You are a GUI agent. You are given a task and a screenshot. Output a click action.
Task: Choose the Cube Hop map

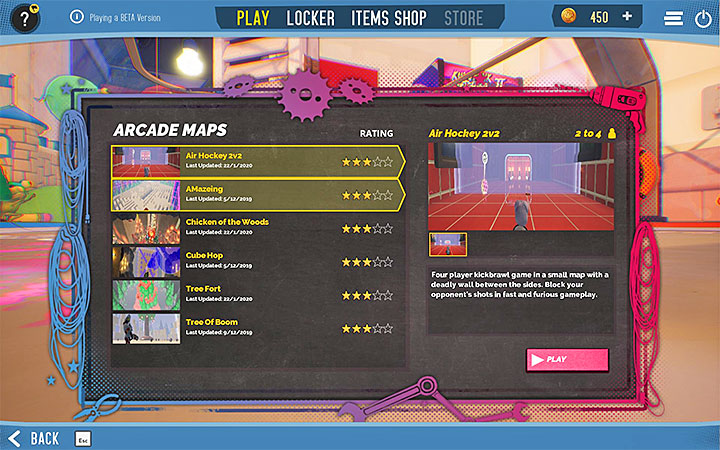pos(255,260)
